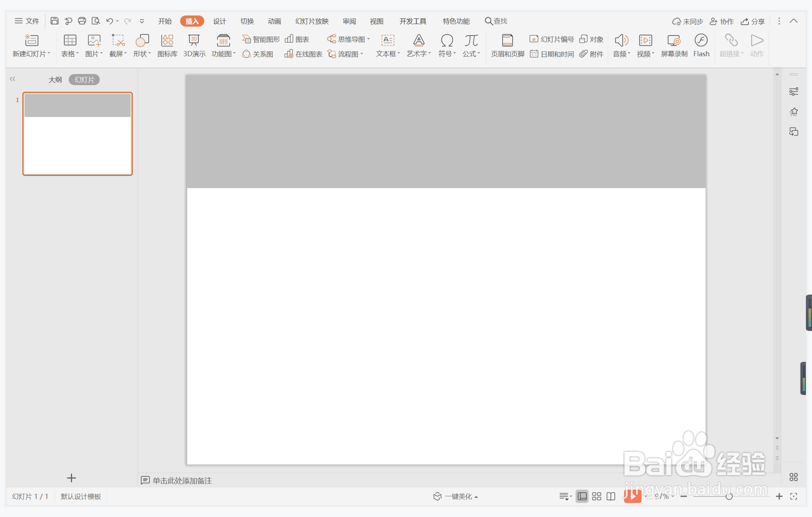The height and width of the screenshot is (517, 812).
Task: Open the 图标库 icon library
Action: [167, 45]
